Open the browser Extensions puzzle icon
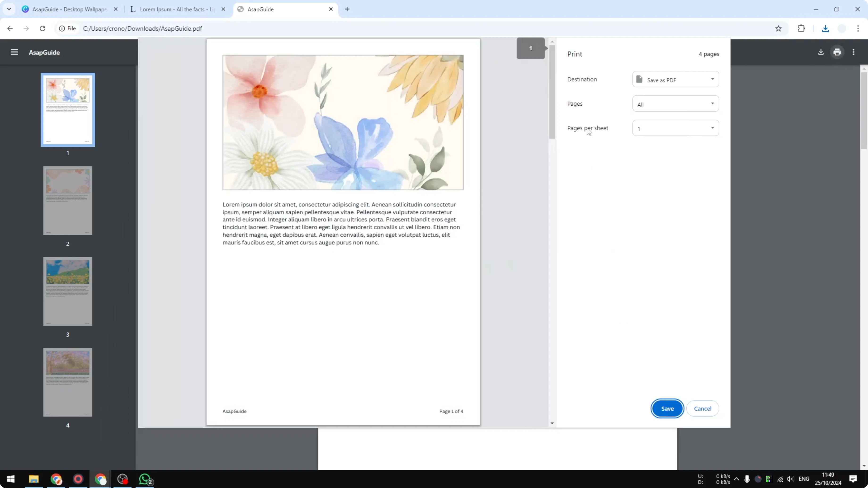The width and height of the screenshot is (868, 488). coord(801,28)
